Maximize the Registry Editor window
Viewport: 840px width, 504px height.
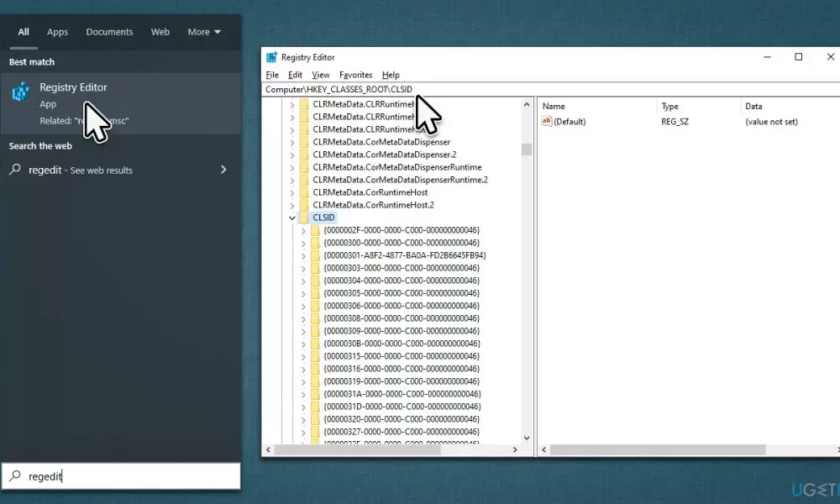(x=798, y=57)
